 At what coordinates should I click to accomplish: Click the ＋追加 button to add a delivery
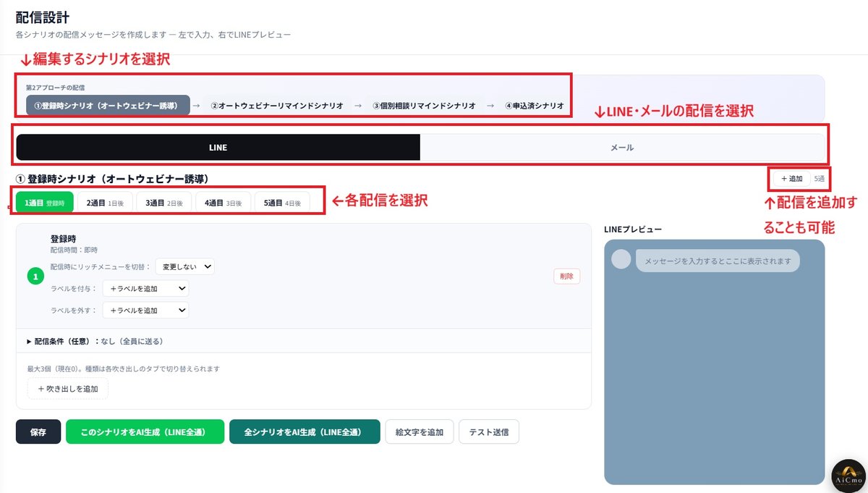(x=791, y=178)
